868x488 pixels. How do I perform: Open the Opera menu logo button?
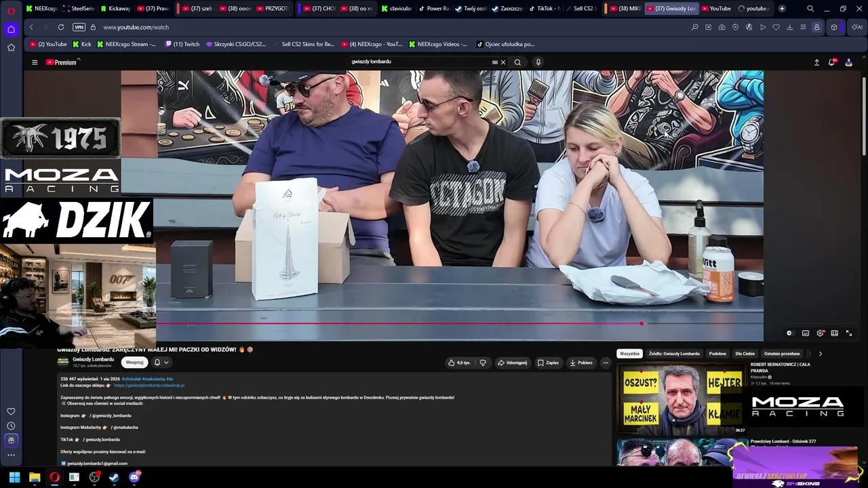pos(11,10)
